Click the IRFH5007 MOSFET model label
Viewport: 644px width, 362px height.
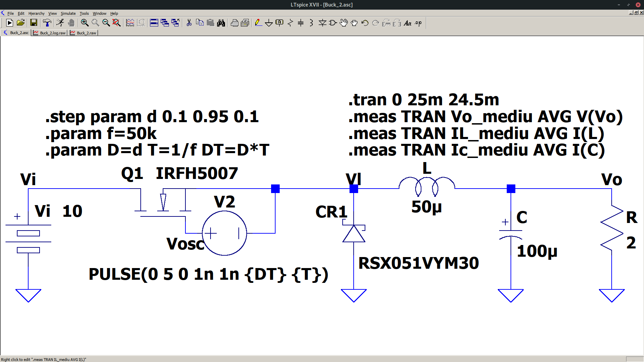click(x=197, y=173)
